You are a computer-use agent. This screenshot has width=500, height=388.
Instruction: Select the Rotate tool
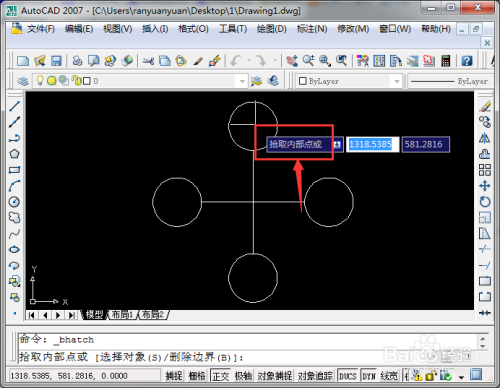(485, 202)
